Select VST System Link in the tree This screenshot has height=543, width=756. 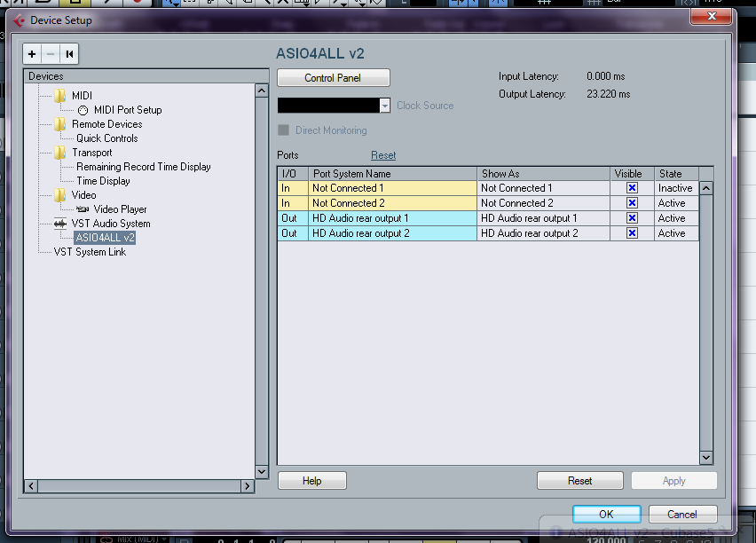tap(91, 252)
